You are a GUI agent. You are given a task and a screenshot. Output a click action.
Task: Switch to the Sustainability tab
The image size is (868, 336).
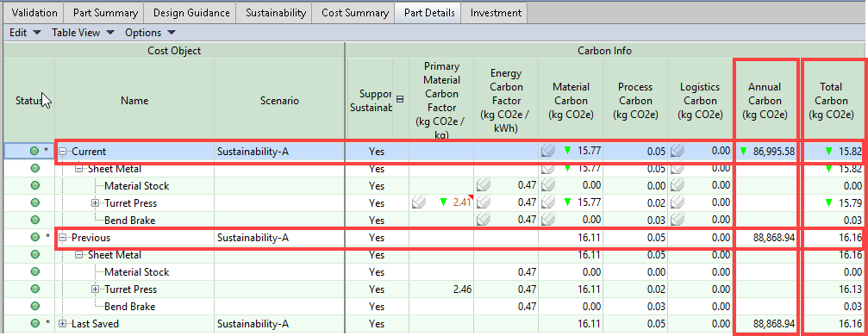click(275, 13)
